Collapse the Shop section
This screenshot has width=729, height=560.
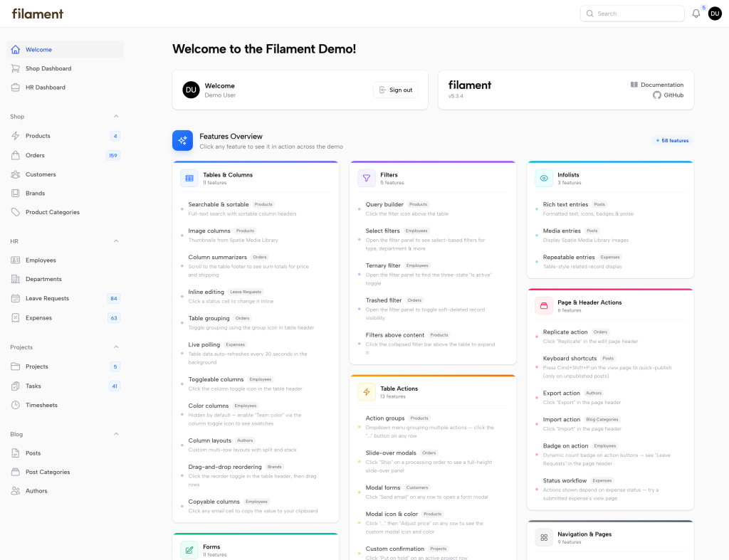click(x=115, y=116)
